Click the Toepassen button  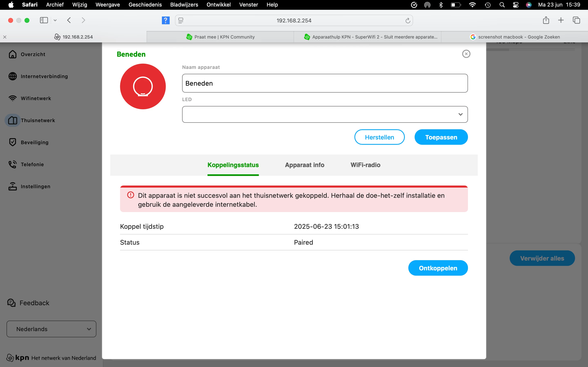pyautogui.click(x=441, y=137)
